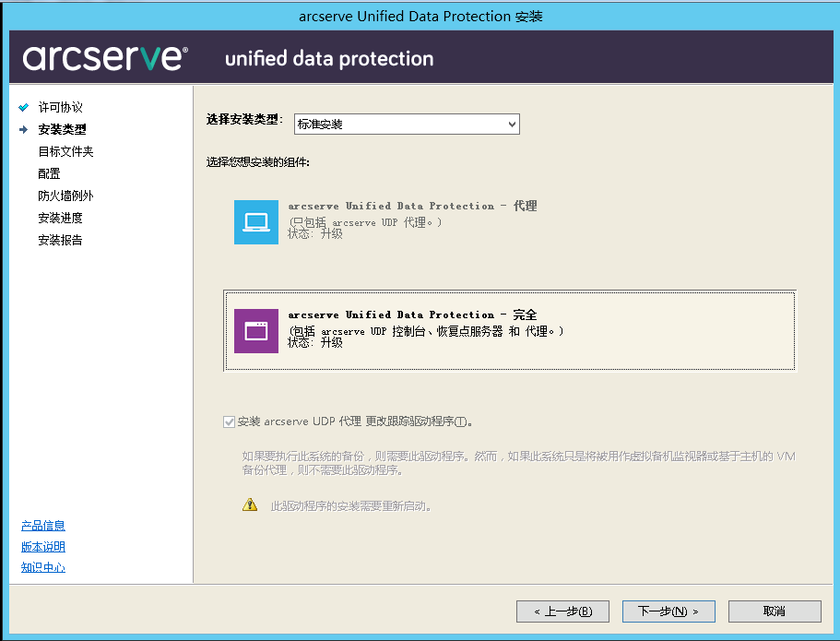840x641 pixels.
Task: Open the 知识中心 link
Action: pos(42,567)
